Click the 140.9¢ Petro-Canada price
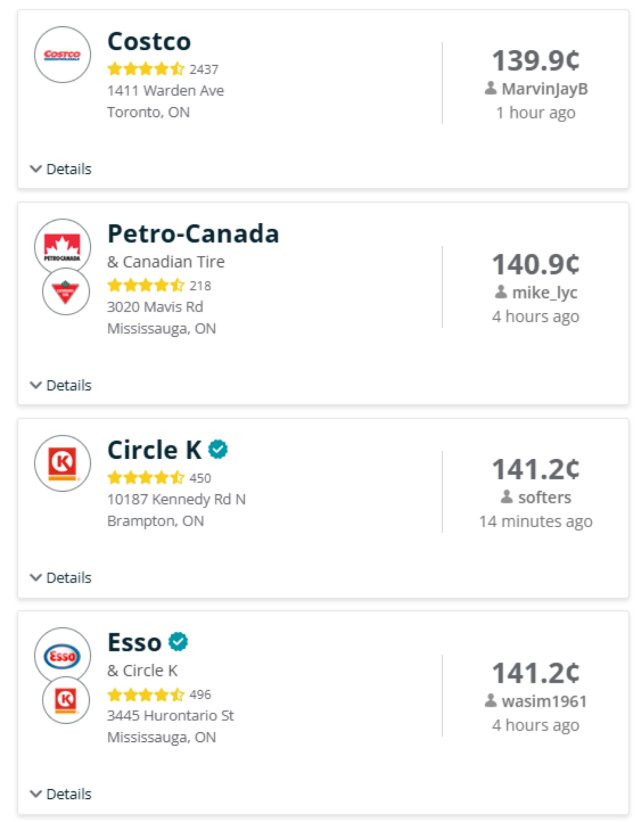640x822 pixels. pos(535,264)
